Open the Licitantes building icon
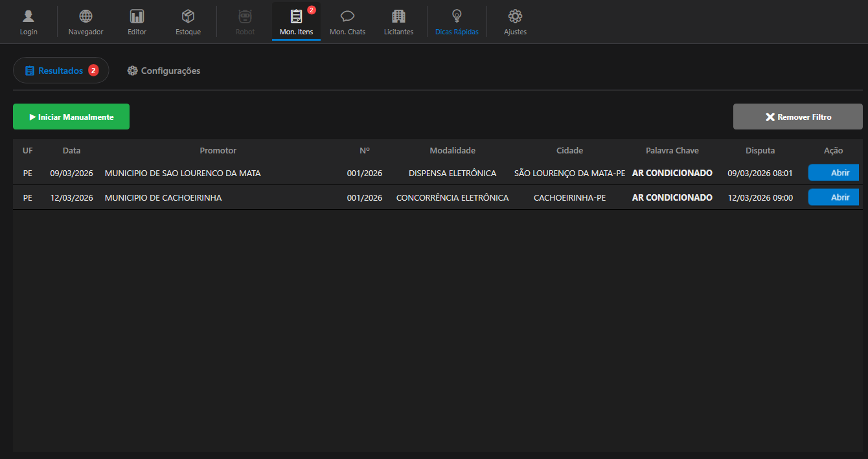868x459 pixels. coord(398,17)
